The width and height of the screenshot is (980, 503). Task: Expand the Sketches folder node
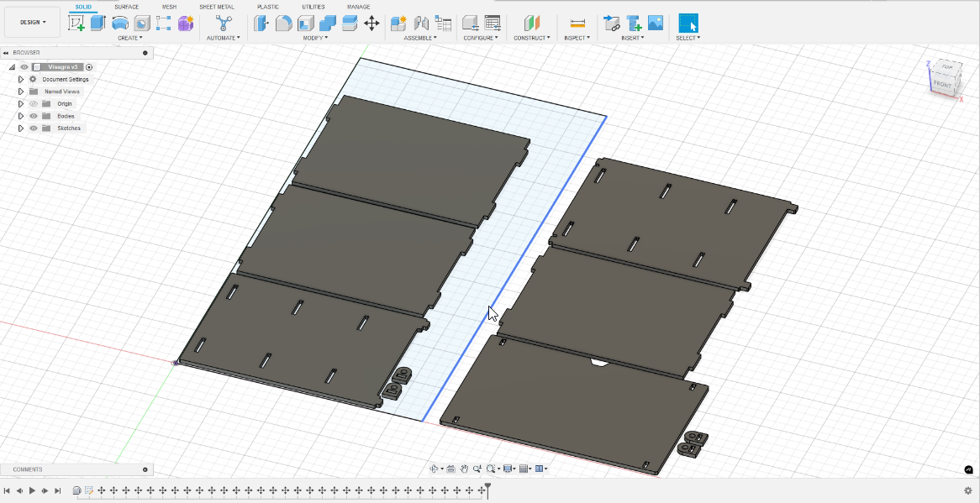pos(21,128)
